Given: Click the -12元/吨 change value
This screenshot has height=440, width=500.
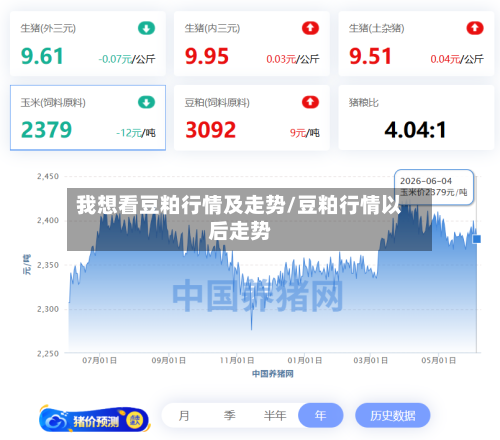Looking at the screenshot, I should (x=136, y=133).
